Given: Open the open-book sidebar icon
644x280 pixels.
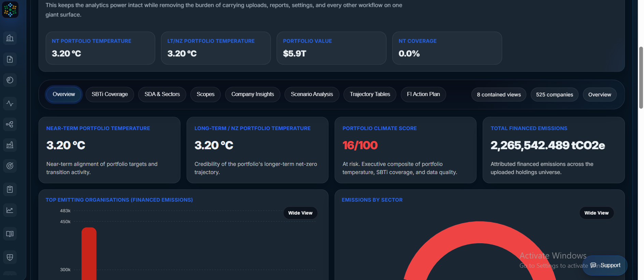Looking at the screenshot, I should coord(10,234).
